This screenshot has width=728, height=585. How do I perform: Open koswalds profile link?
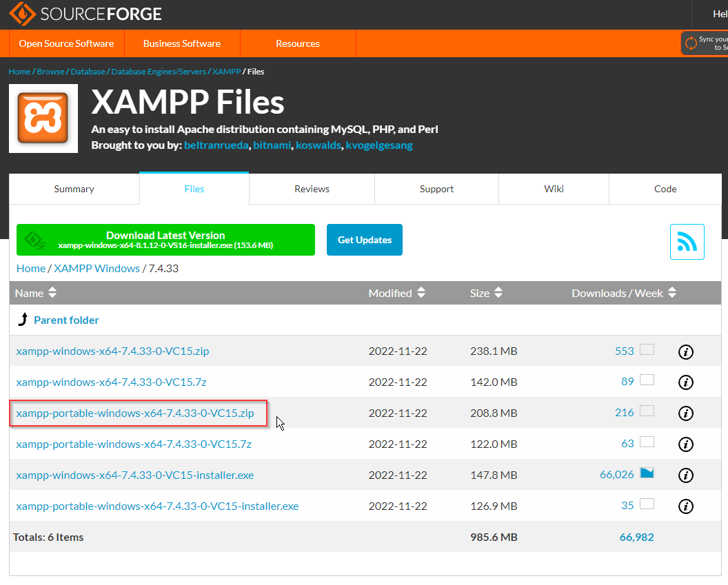(318, 145)
